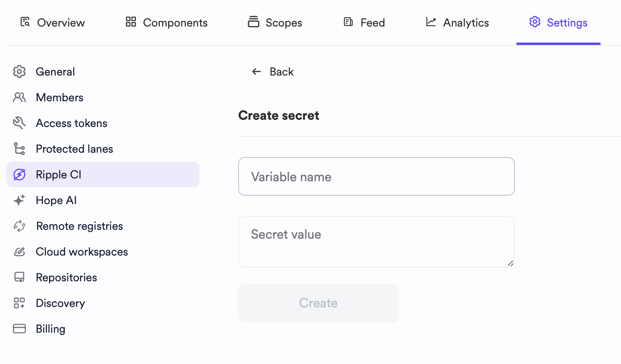Click the Analytics chart icon
621x364 pixels.
(x=431, y=22)
